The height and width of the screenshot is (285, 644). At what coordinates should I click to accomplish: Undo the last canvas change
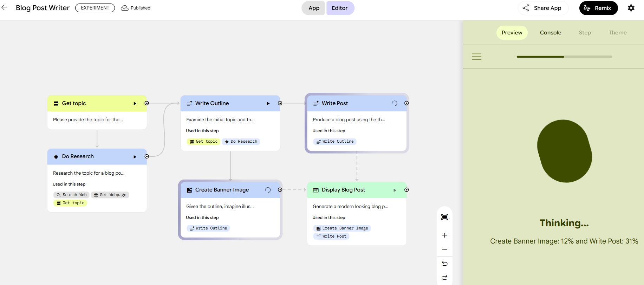[444, 263]
